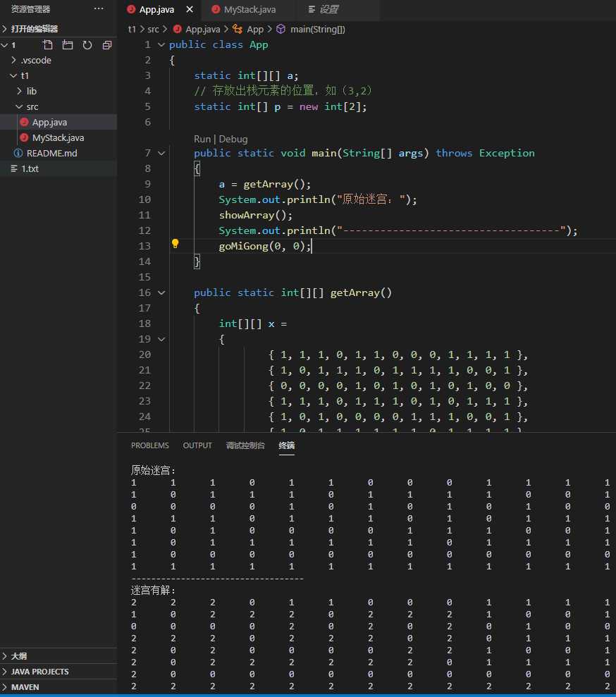Click 'throws Exception' on line 7

click(x=486, y=154)
